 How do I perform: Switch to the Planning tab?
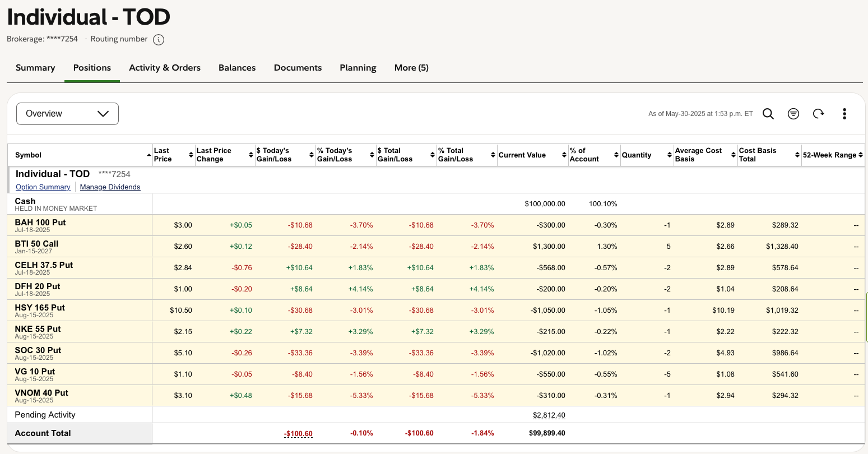pyautogui.click(x=358, y=68)
